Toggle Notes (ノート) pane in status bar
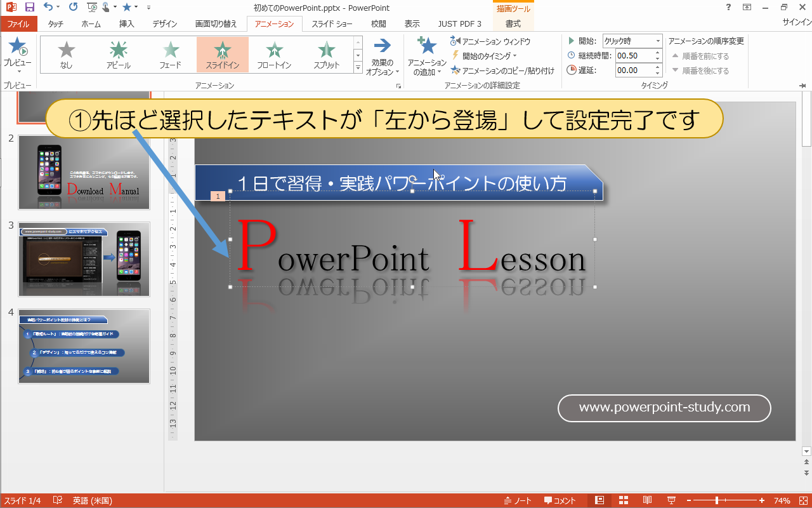The width and height of the screenshot is (812, 508). tap(518, 500)
